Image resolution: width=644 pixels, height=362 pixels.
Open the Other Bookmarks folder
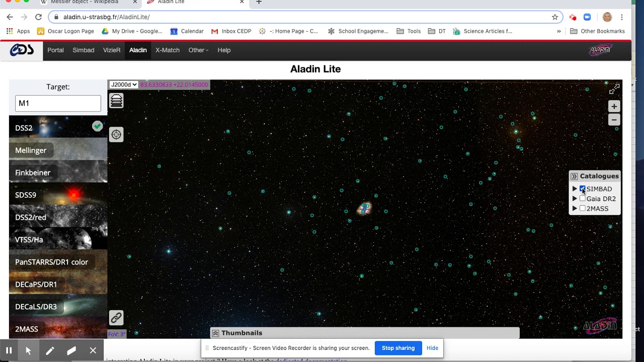(x=597, y=31)
